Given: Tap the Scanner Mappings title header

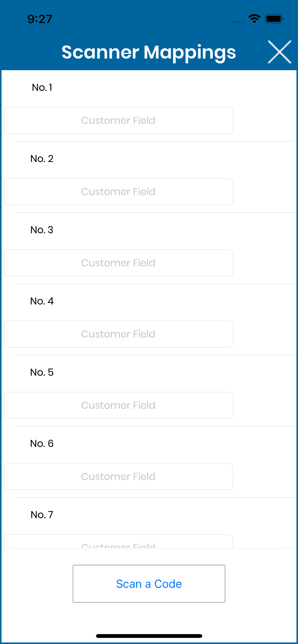Looking at the screenshot, I should click(149, 52).
